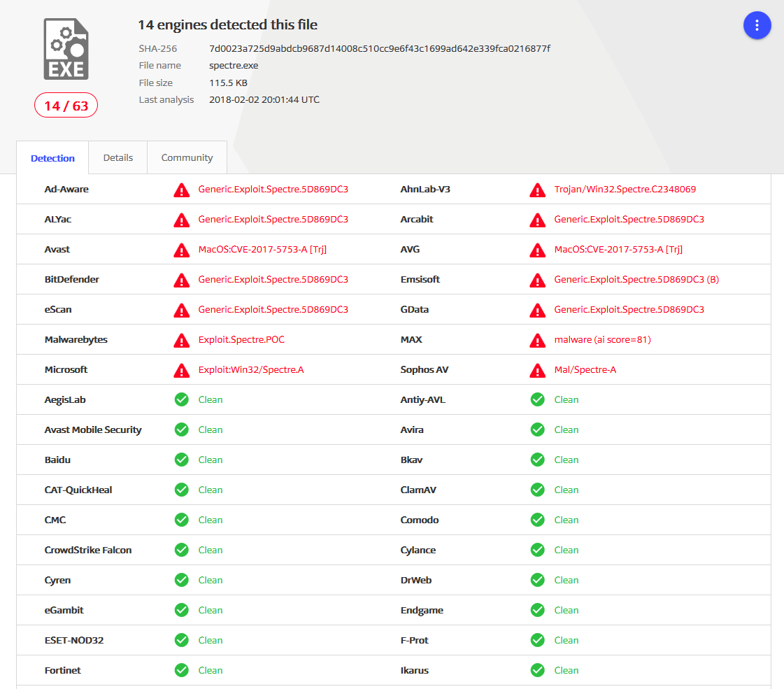Select the SHA-256 hash value
This screenshot has width=784, height=689.
(380, 48)
